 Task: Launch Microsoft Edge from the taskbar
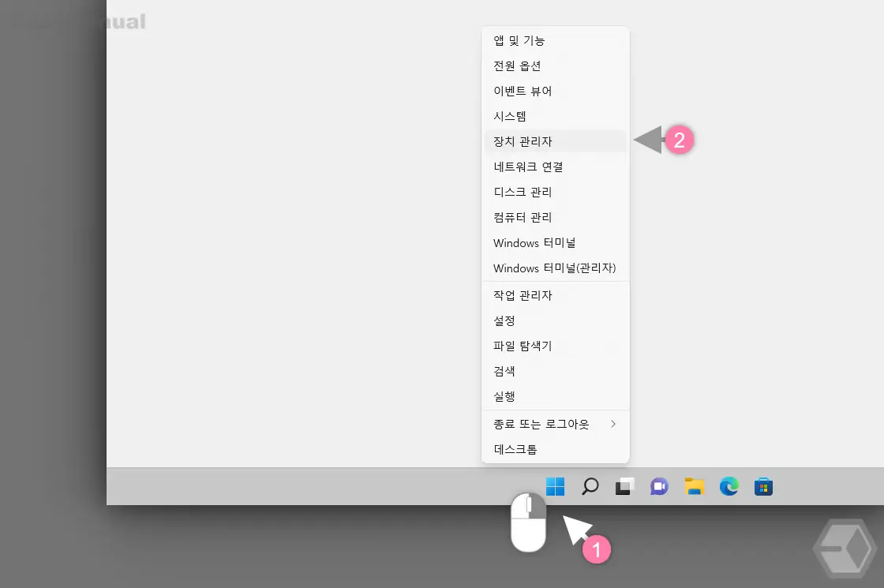tap(729, 487)
